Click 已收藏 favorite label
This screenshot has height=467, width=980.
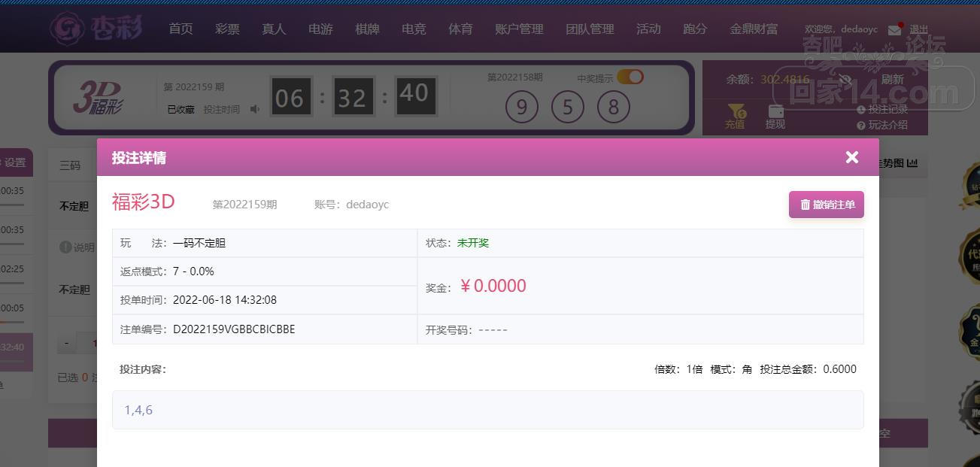point(181,110)
